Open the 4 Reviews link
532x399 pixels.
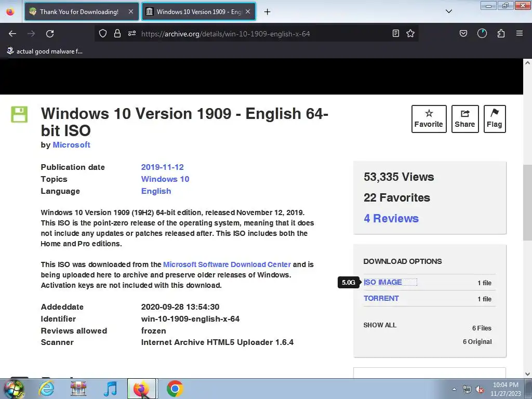(x=391, y=218)
